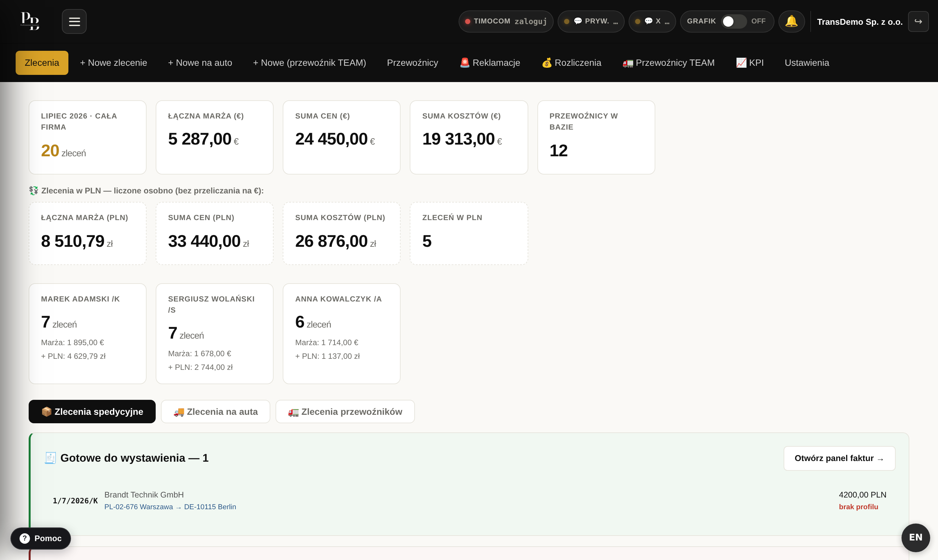
Task: Click Suma cen (PLN) value 33 440,00
Action: pos(204,241)
